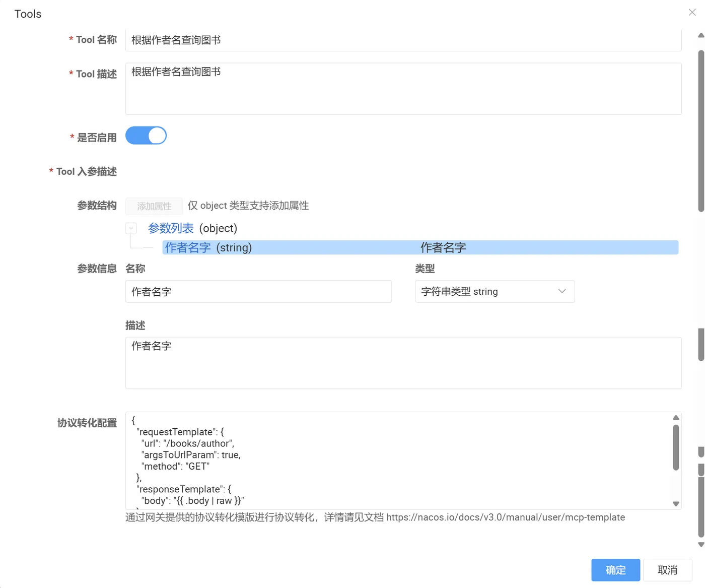Focus the Tool 名称 input field
Image resolution: width=705 pixels, height=588 pixels.
(403, 40)
